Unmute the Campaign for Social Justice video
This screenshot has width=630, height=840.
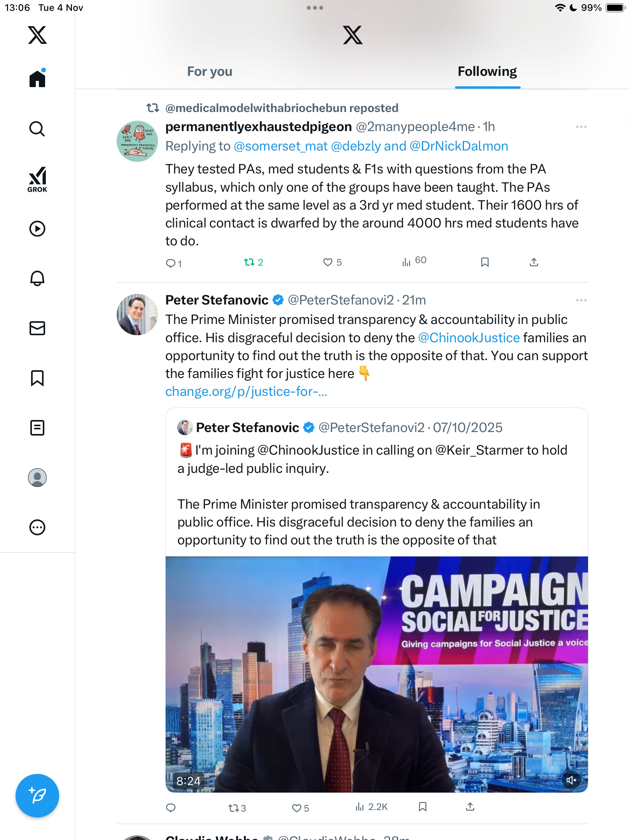(571, 780)
